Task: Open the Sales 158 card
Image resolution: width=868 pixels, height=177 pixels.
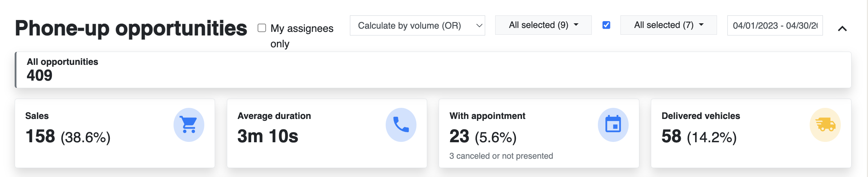Action: click(x=115, y=133)
